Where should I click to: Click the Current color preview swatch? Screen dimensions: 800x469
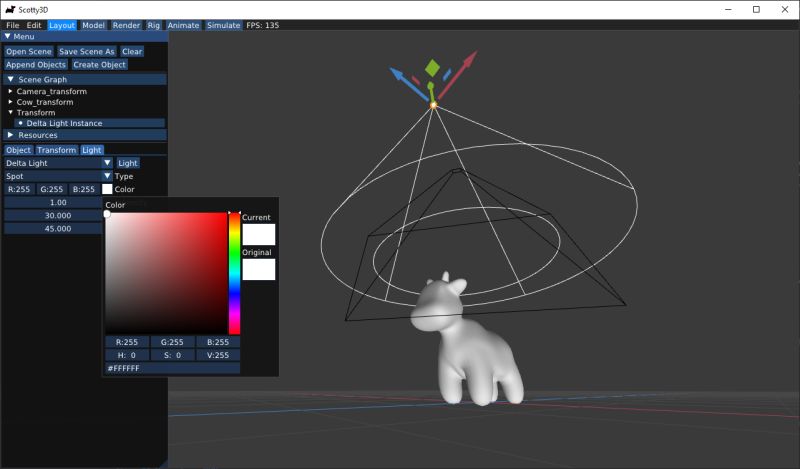[259, 234]
